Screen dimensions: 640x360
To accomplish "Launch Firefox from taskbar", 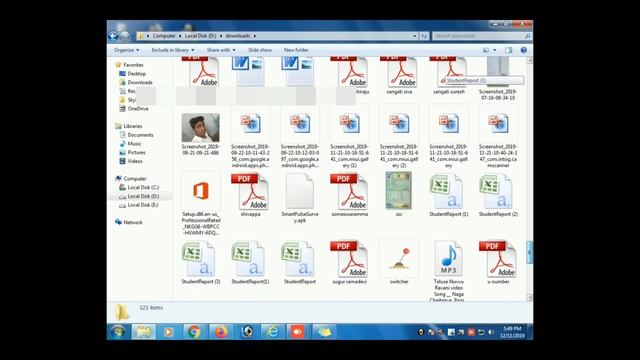I will [220, 331].
